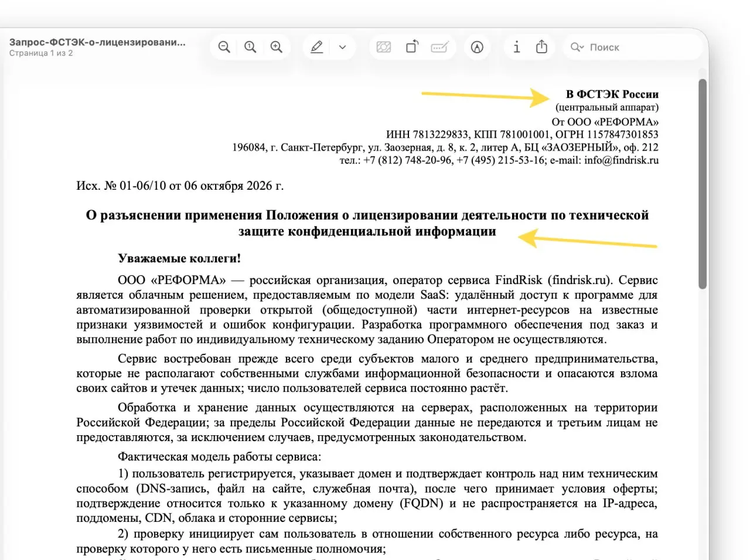Image resolution: width=750 pixels, height=560 pixels.
Task: Activate the highlight pen tool
Action: coord(316,47)
